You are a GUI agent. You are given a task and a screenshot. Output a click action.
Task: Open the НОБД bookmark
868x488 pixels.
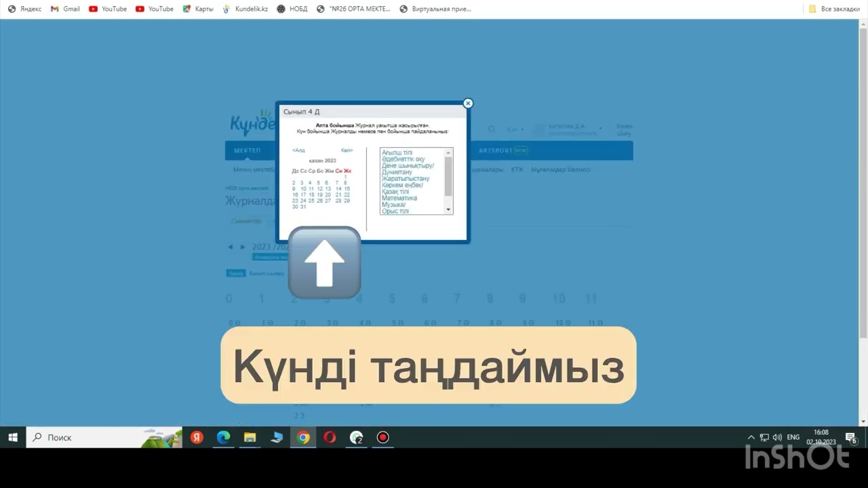[292, 9]
